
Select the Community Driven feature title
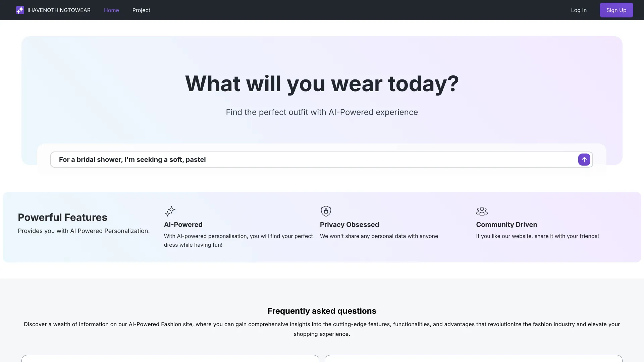coord(506,225)
